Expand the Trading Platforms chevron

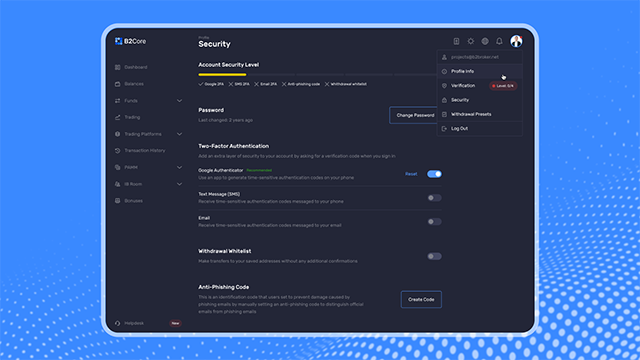tap(179, 134)
